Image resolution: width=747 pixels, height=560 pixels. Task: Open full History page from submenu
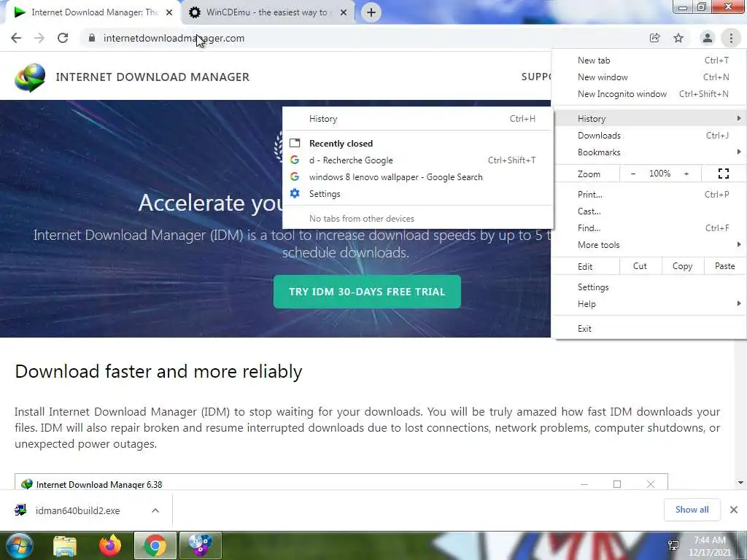(x=418, y=119)
